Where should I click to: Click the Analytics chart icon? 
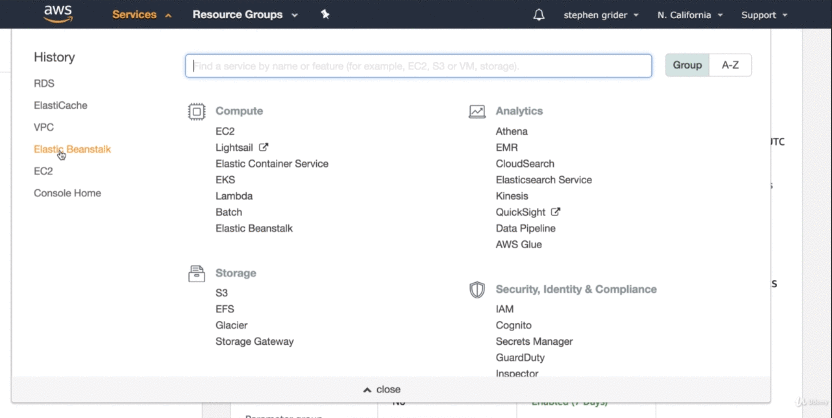(477, 111)
